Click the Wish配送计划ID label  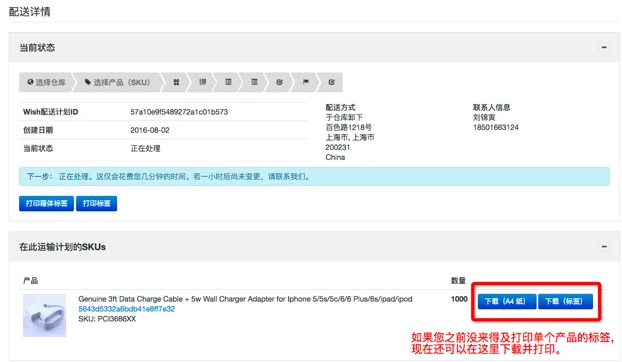click(x=50, y=112)
